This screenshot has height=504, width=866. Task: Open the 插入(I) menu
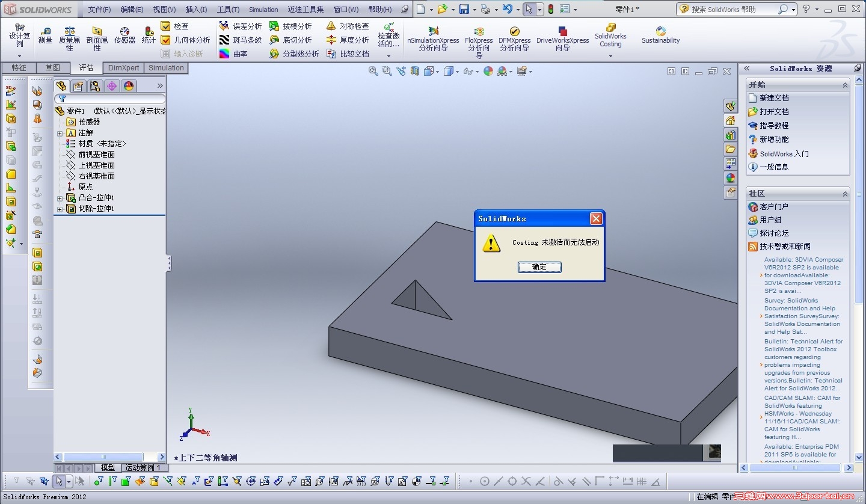[196, 10]
